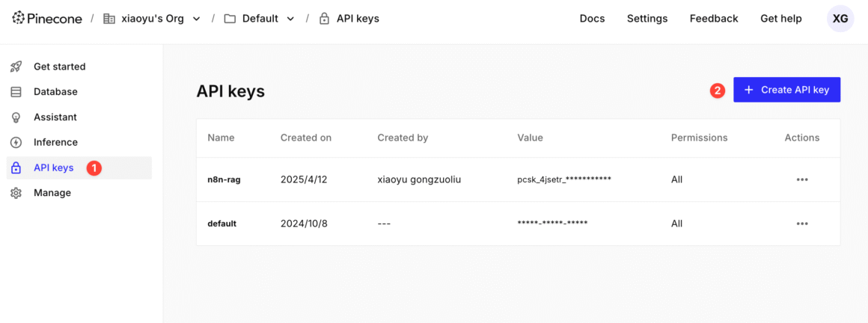Select the n8n-rag key name
The width and height of the screenshot is (868, 323).
tap(224, 179)
